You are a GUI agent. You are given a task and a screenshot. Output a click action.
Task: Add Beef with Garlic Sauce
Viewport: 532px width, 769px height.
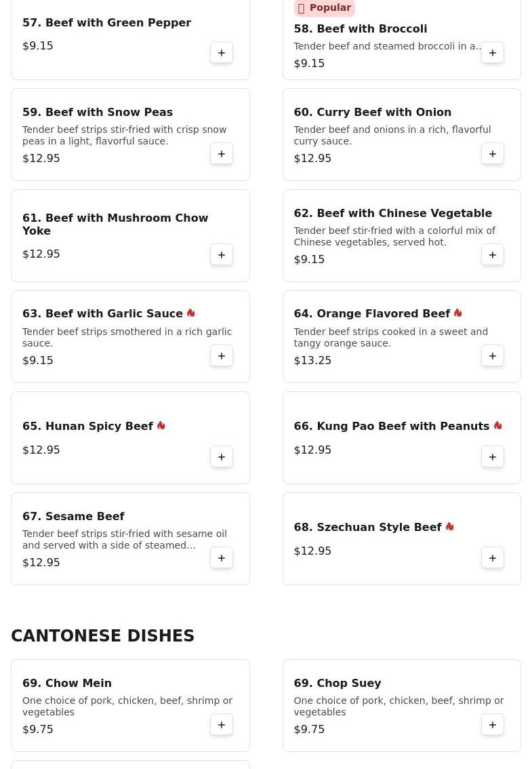[x=222, y=356]
